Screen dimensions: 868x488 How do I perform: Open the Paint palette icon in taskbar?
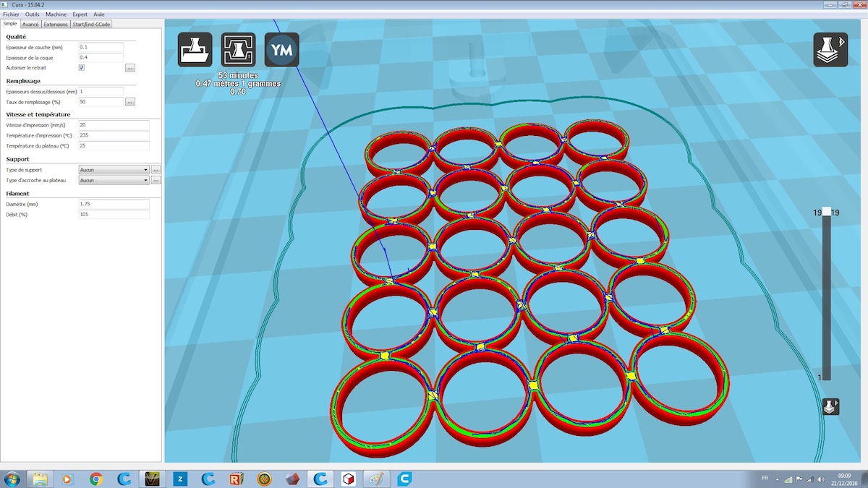click(376, 479)
